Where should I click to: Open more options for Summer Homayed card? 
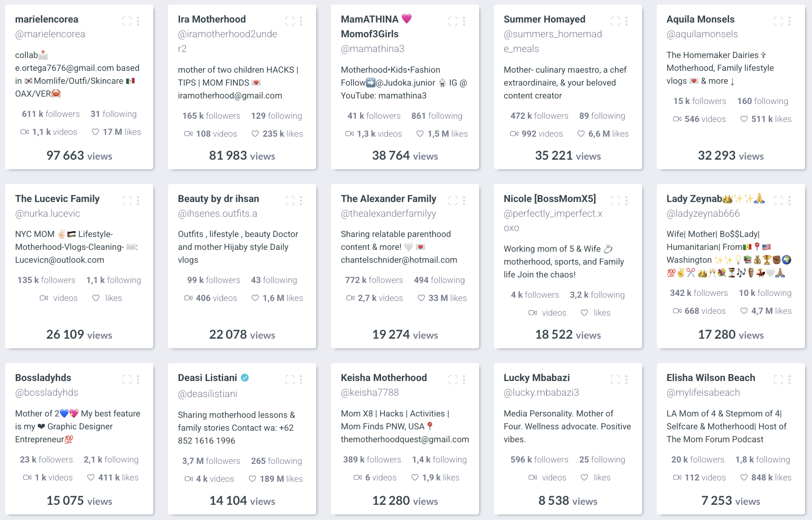pos(626,21)
